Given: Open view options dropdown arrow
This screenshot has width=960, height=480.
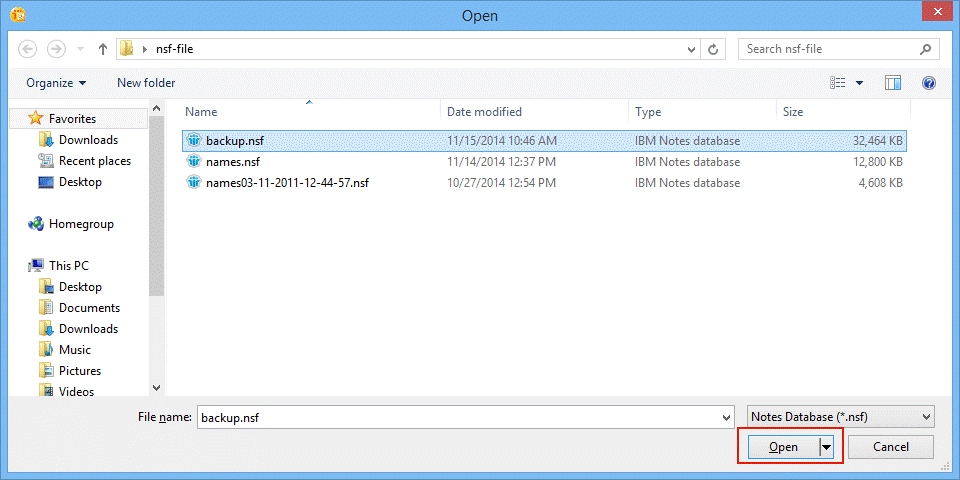Looking at the screenshot, I should tap(859, 83).
